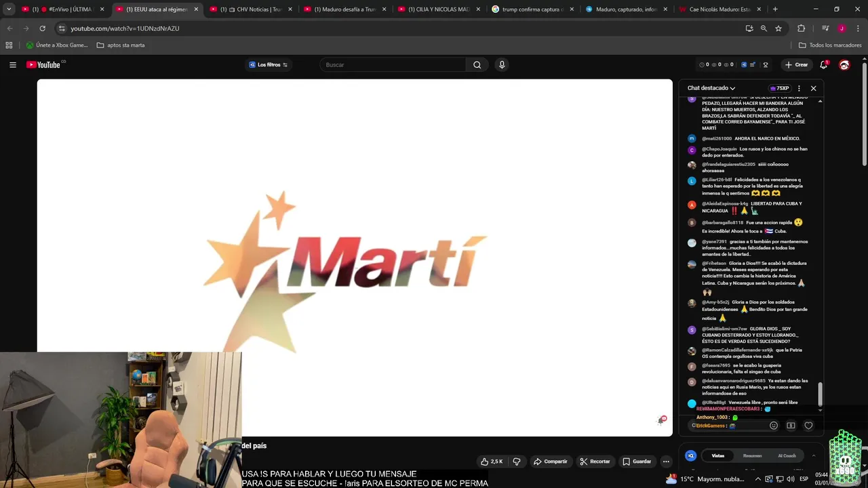This screenshot has width=868, height=488.
Task: Open a new browser tab
Action: 775,9
